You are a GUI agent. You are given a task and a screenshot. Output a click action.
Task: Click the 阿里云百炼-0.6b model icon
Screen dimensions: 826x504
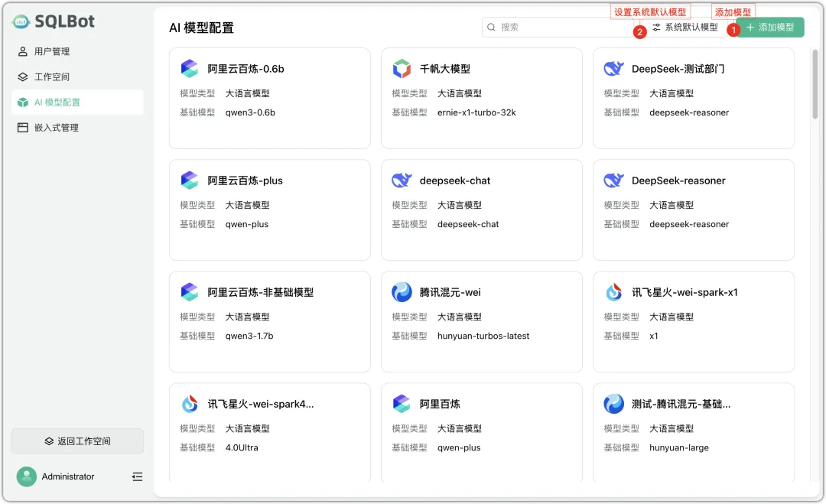pyautogui.click(x=190, y=69)
